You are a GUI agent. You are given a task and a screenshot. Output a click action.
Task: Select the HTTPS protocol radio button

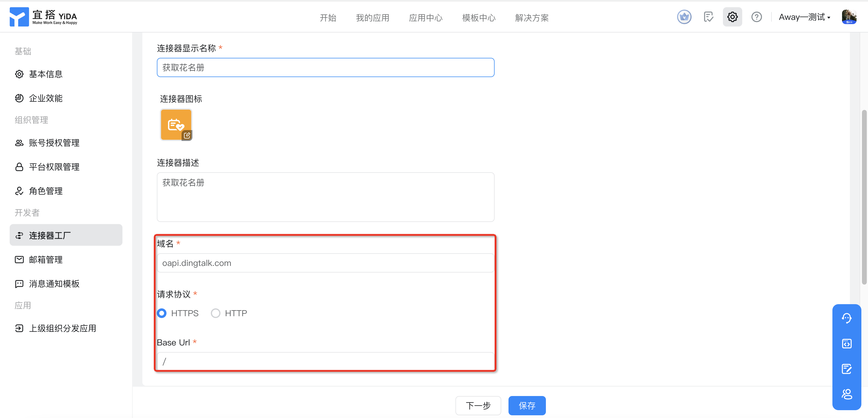coord(162,313)
